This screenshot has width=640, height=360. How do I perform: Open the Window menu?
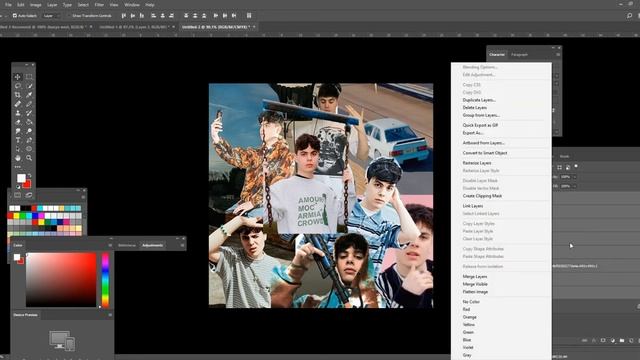131,5
